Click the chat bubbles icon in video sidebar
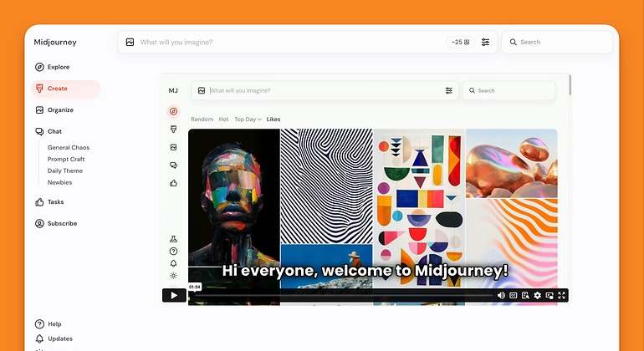 [x=173, y=165]
